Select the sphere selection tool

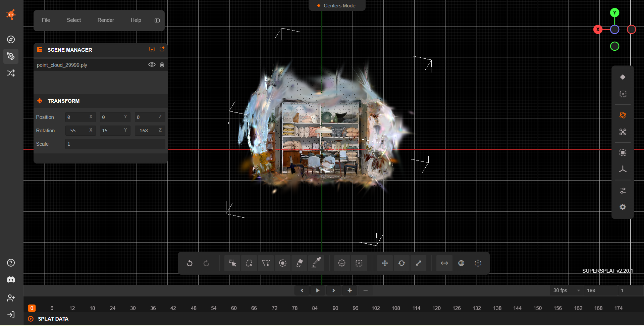point(342,263)
